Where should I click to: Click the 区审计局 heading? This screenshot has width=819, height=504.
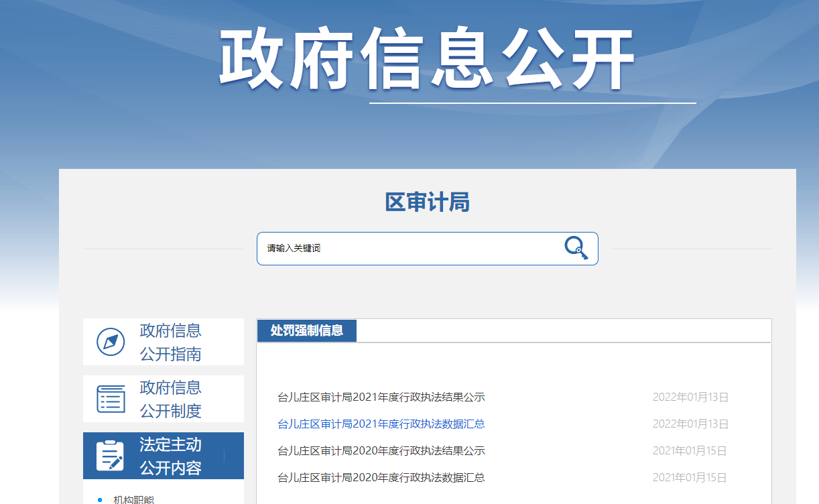pyautogui.click(x=428, y=202)
